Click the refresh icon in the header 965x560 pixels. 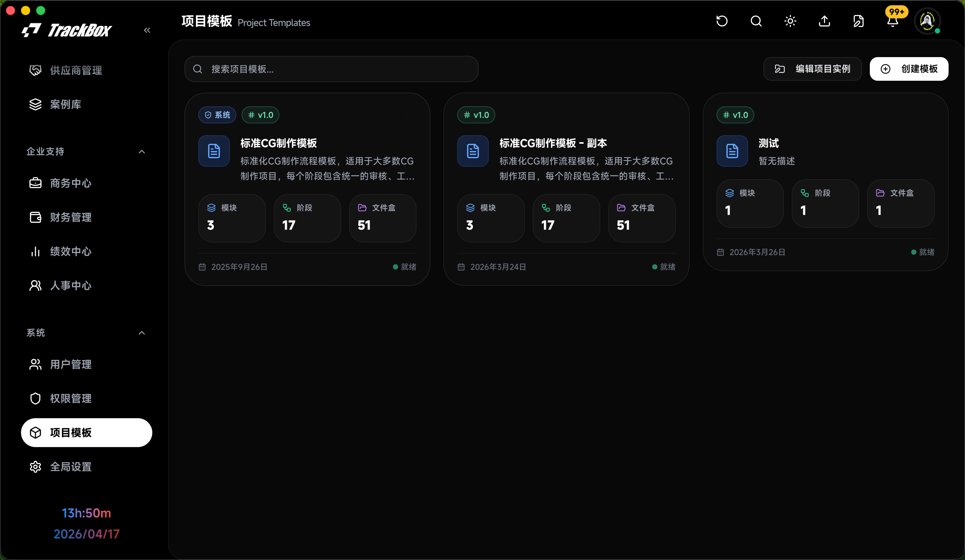(x=722, y=21)
